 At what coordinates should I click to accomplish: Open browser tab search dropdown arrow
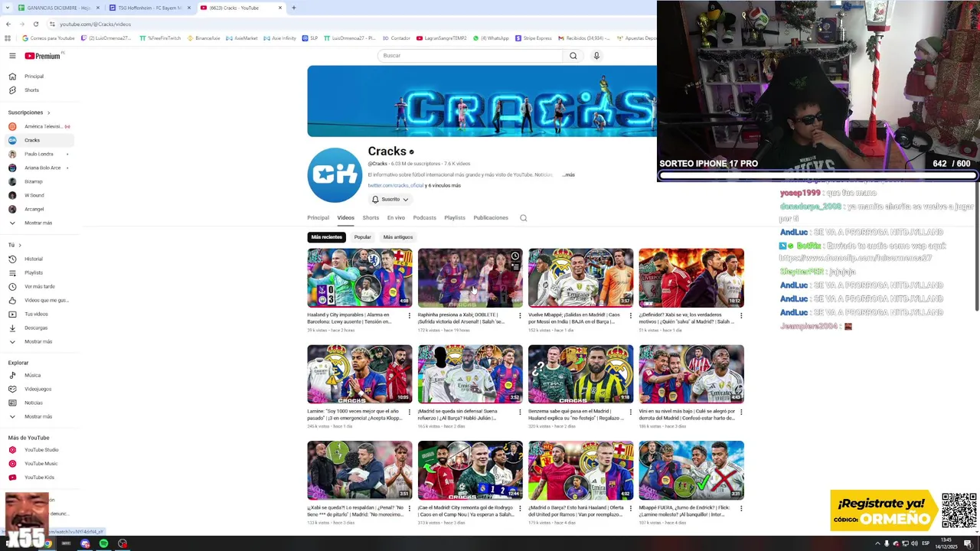(8, 8)
